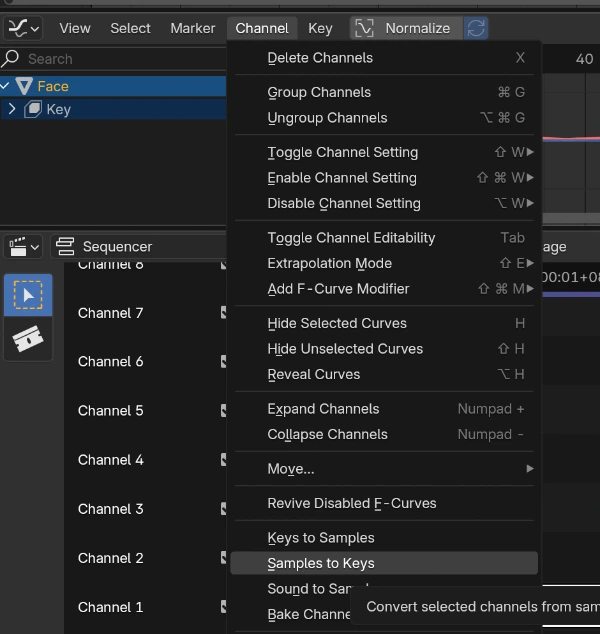600x634 pixels.
Task: Select the Blade cut tool
Action: click(x=28, y=339)
